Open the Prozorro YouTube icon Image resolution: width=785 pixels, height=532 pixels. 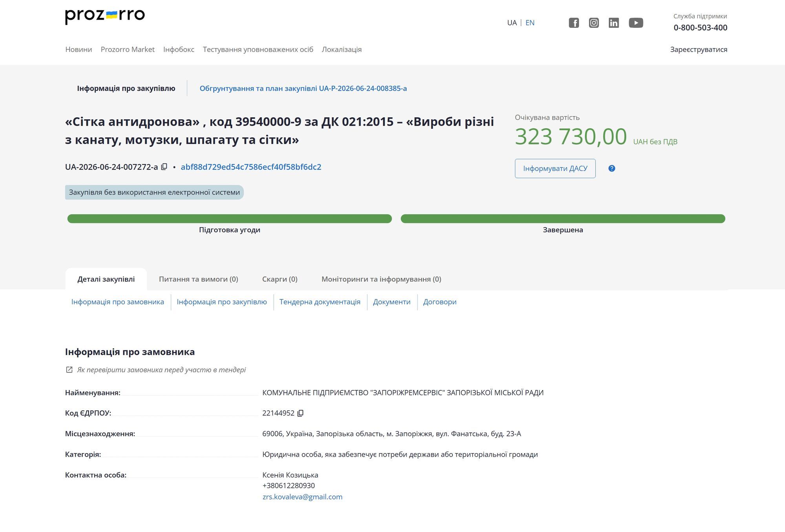[x=636, y=23]
